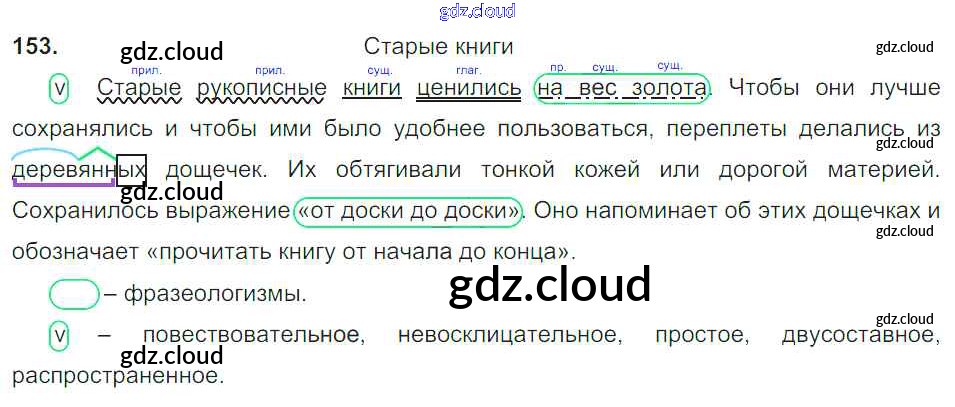
Task: Click the circled phrase «от доски до доски»
Action: [410, 212]
